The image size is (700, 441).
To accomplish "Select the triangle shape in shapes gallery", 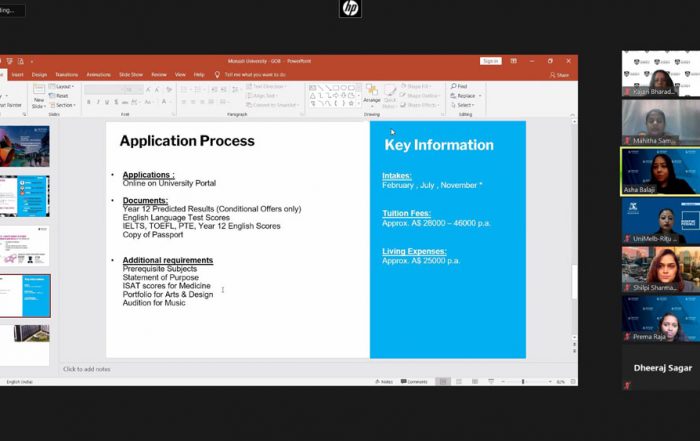I will click(312, 96).
